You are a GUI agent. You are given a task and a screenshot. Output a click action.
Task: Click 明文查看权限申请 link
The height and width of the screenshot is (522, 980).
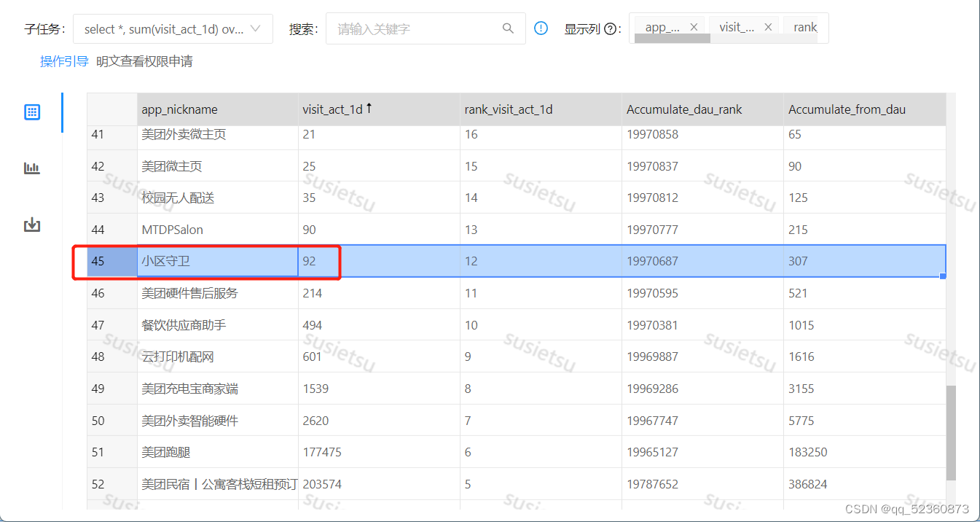(x=144, y=62)
